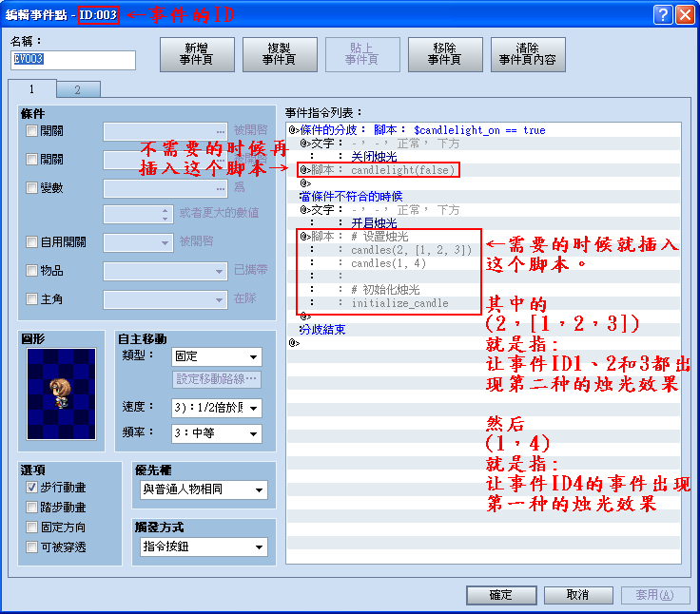Enable the 自用開關 condition checkbox
The width and height of the screenshot is (700, 614).
[x=31, y=242]
